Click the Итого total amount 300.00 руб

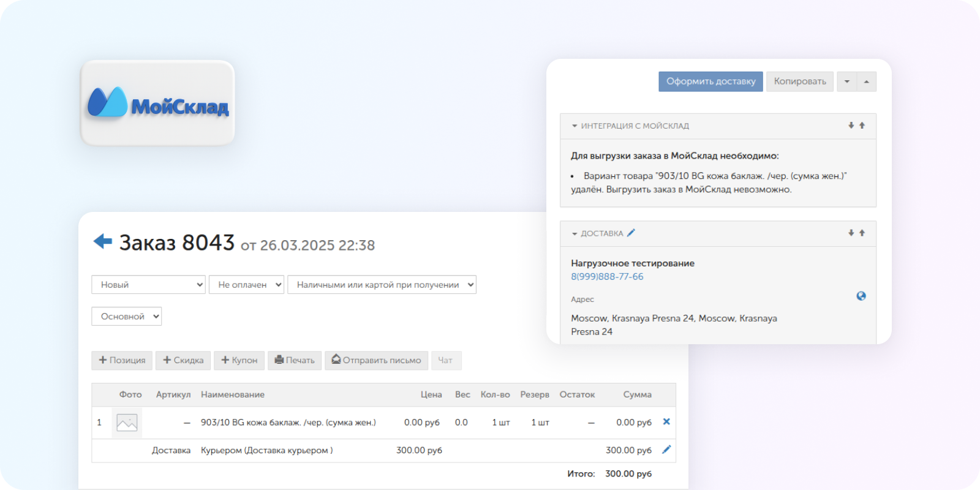[x=628, y=474]
